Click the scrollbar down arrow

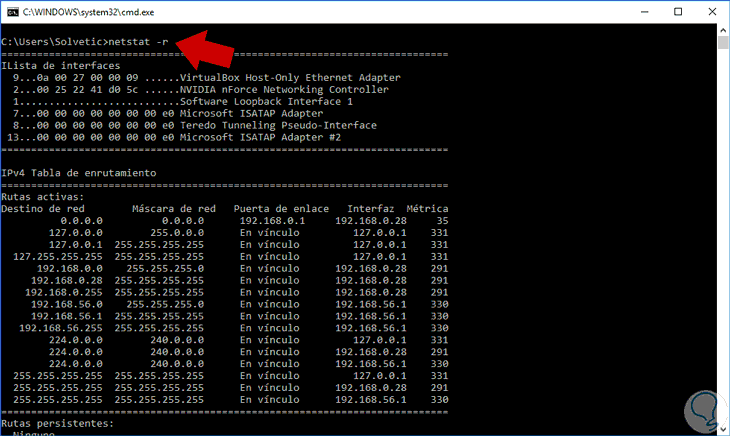(723, 429)
